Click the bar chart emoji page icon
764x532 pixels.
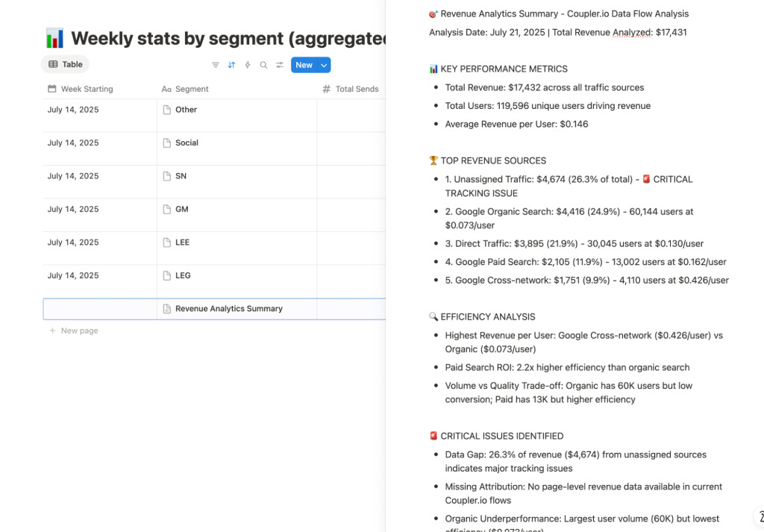[x=54, y=38]
